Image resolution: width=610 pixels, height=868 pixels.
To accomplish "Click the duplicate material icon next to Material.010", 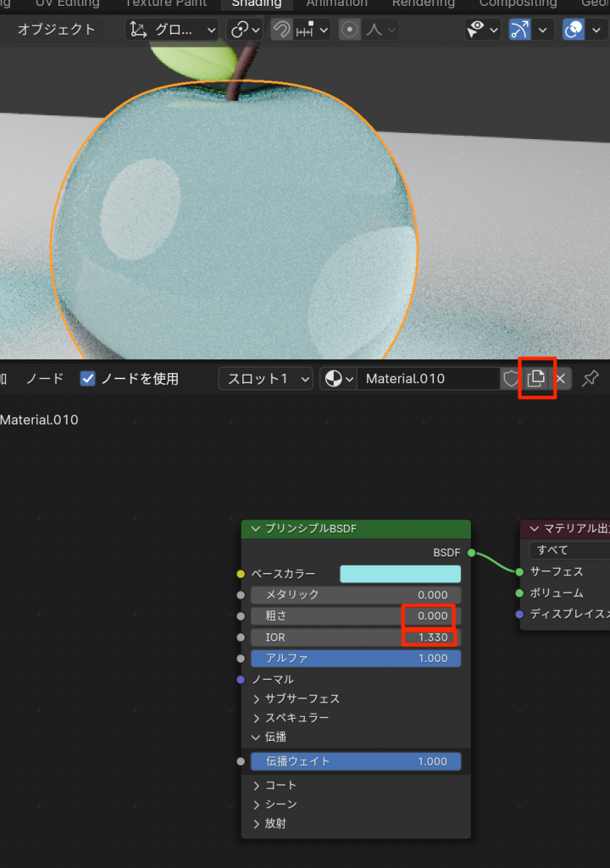I will [536, 378].
